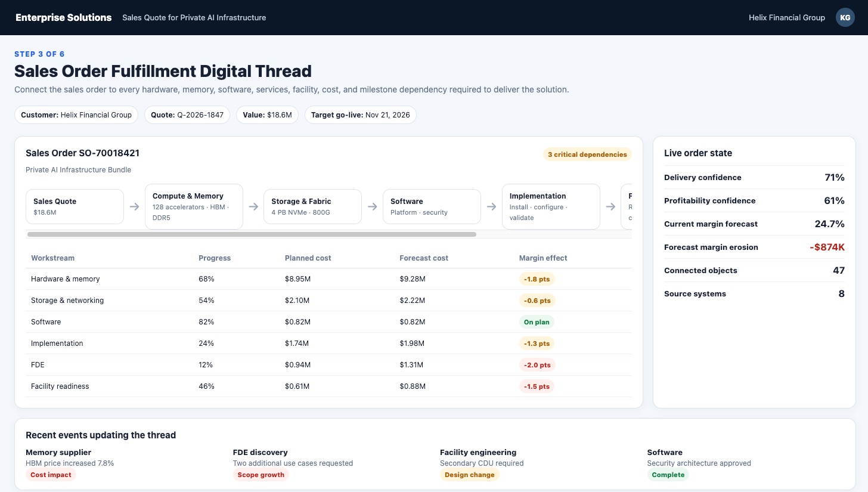The height and width of the screenshot is (492, 868).
Task: Open the KG user avatar
Action: pos(845,17)
